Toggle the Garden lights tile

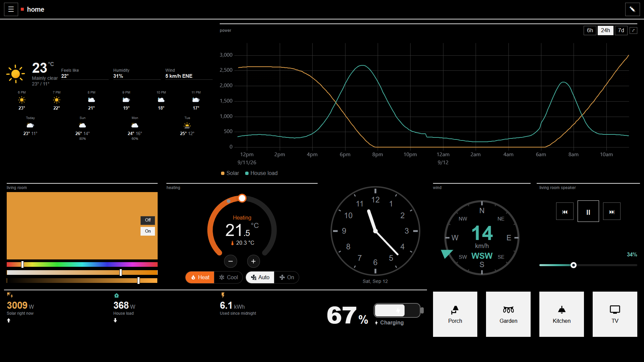pyautogui.click(x=508, y=314)
